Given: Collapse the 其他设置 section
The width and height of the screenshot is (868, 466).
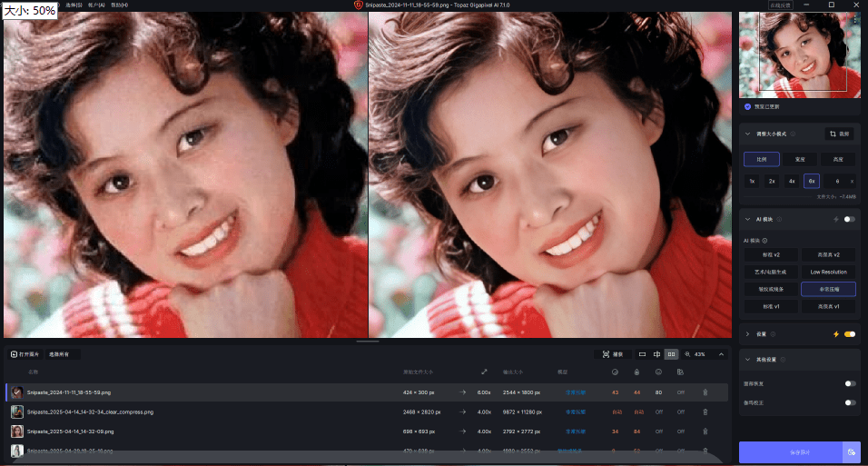Looking at the screenshot, I should click(747, 361).
